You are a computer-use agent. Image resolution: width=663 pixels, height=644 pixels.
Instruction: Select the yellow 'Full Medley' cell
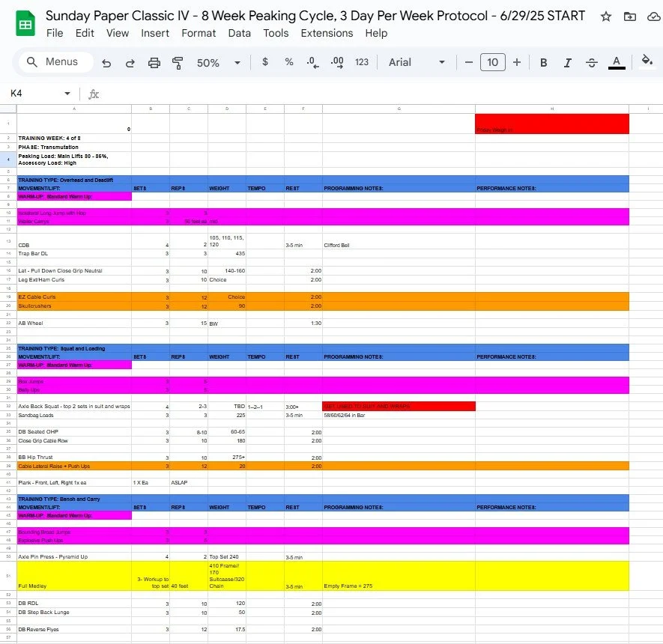74,576
